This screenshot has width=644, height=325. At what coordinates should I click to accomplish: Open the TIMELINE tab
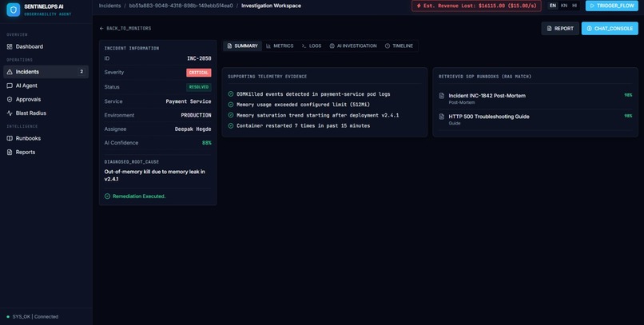399,46
